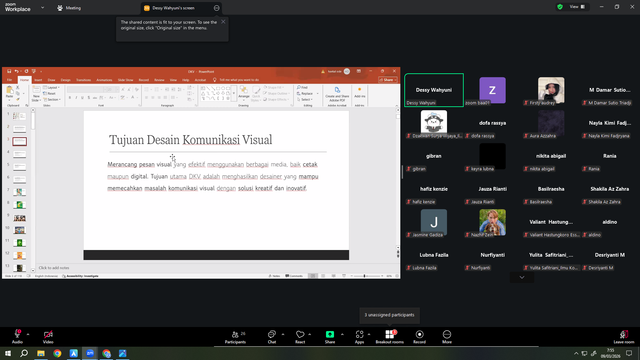Image resolution: width=640 pixels, height=360 pixels.
Task: Click New Slide in PowerPoint ribbon
Action: [x=36, y=94]
